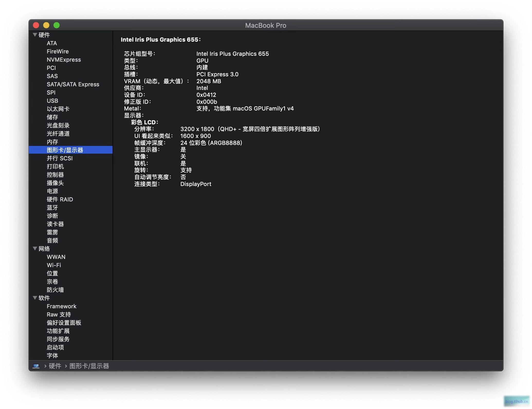Screen dimensions: 532x409
Task: Open the USB sidebar entry
Action: [52, 101]
